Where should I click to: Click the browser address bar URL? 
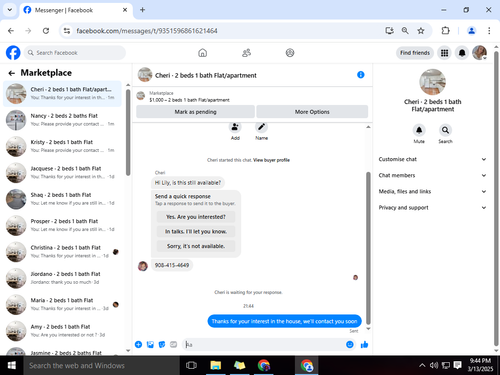(x=147, y=31)
